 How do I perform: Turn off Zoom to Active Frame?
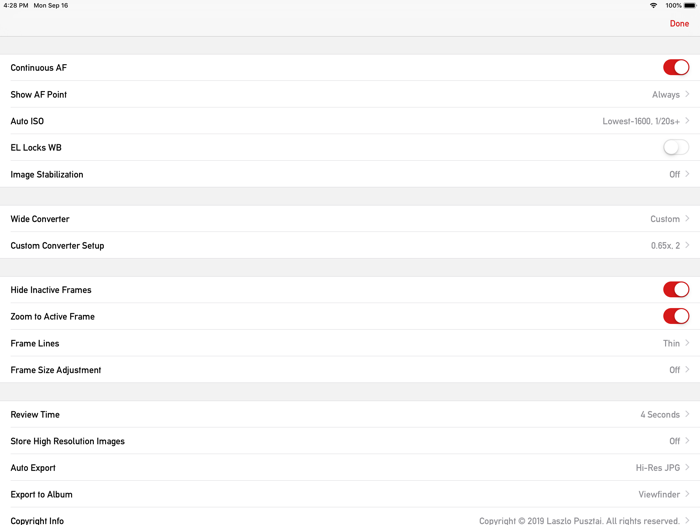pos(675,317)
